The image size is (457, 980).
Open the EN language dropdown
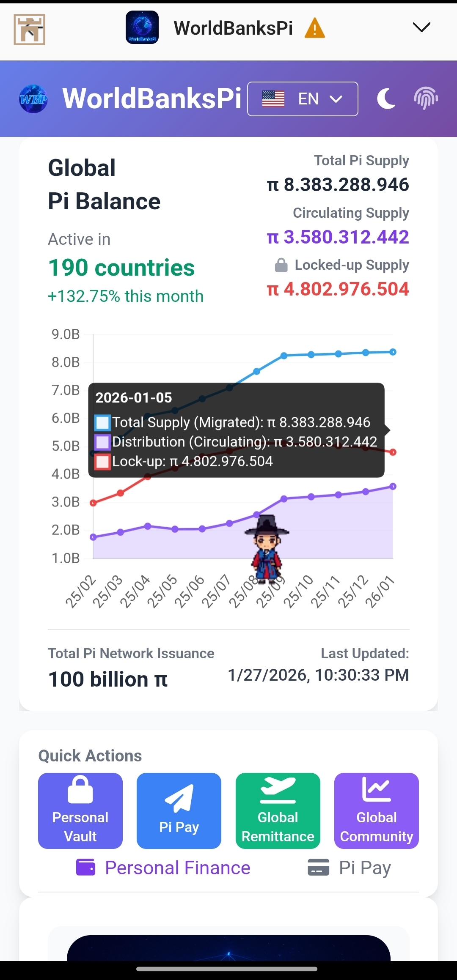(x=303, y=99)
